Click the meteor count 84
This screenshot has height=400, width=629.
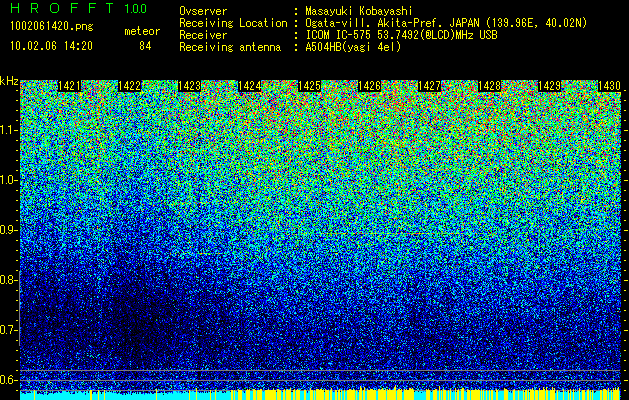coord(145,46)
